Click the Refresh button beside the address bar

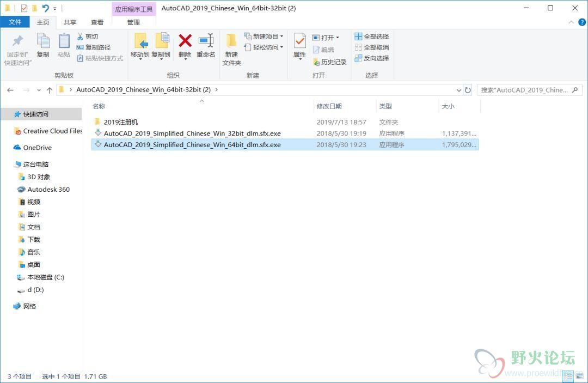pyautogui.click(x=468, y=90)
